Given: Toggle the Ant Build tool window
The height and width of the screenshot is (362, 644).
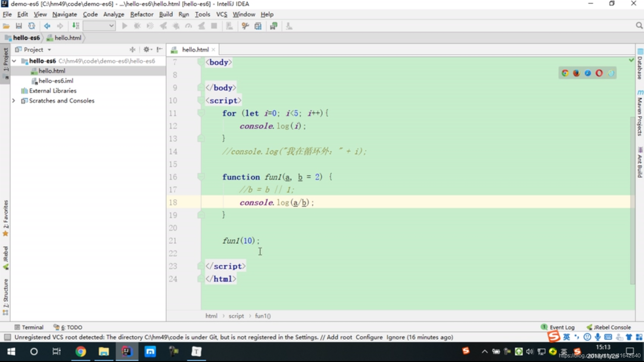Looking at the screenshot, I should [x=640, y=162].
